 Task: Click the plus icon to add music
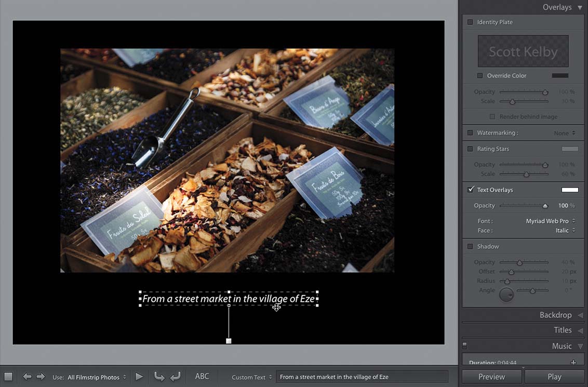pos(573,362)
